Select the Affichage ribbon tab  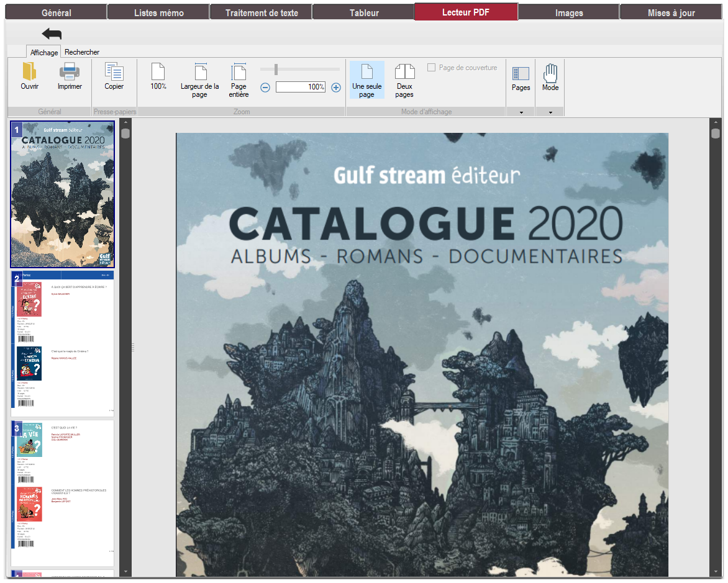(44, 52)
